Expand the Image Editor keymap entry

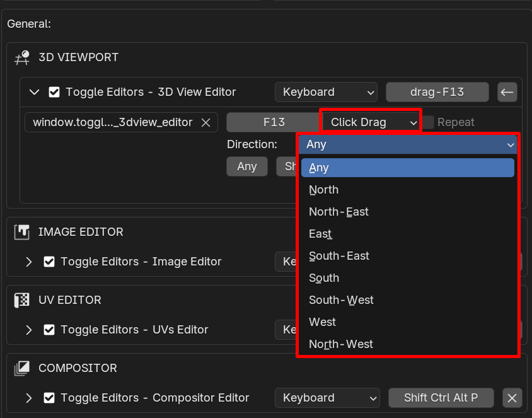29,262
